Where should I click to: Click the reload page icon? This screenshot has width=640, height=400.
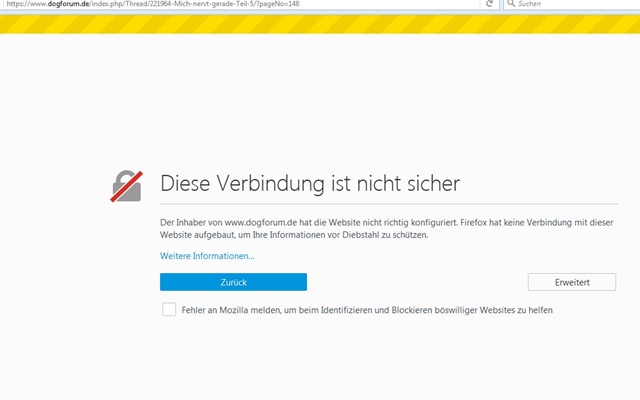[489, 4]
